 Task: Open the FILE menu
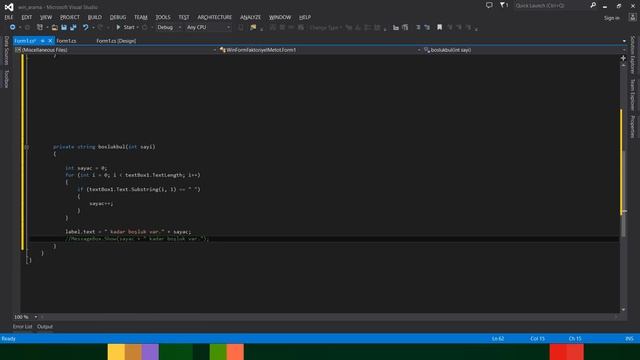tap(9, 17)
